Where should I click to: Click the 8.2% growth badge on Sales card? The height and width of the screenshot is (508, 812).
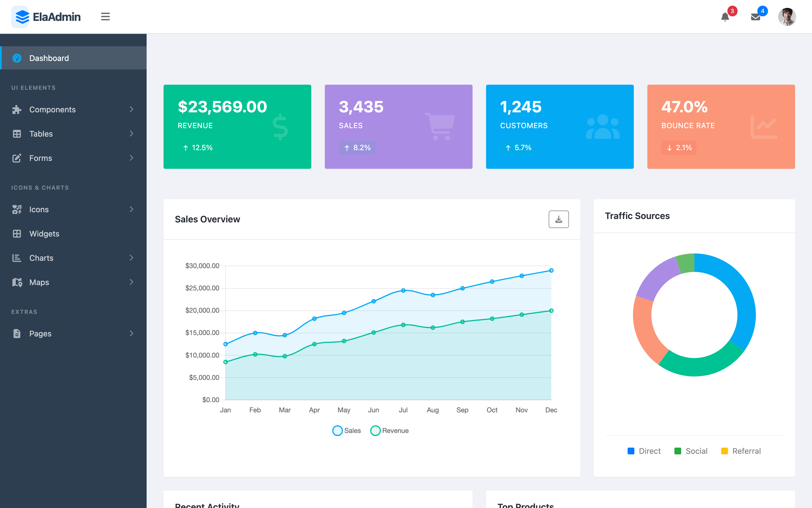(357, 148)
